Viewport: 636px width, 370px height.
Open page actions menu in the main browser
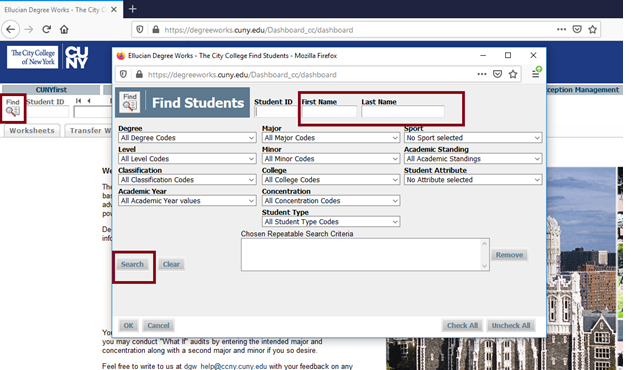562,29
